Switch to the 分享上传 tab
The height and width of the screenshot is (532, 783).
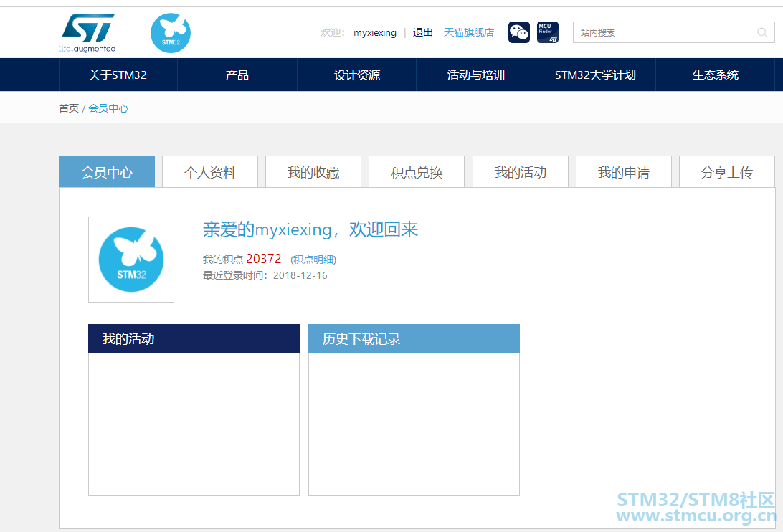tap(727, 172)
